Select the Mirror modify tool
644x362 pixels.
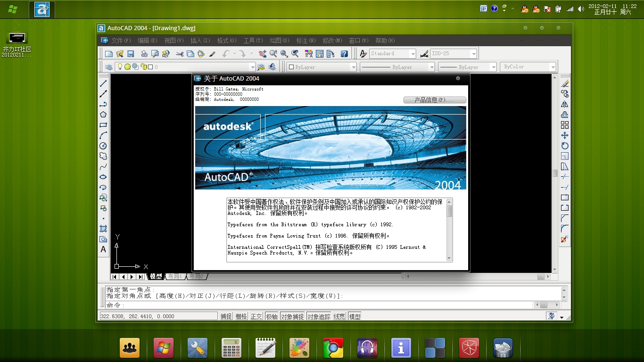tap(565, 104)
